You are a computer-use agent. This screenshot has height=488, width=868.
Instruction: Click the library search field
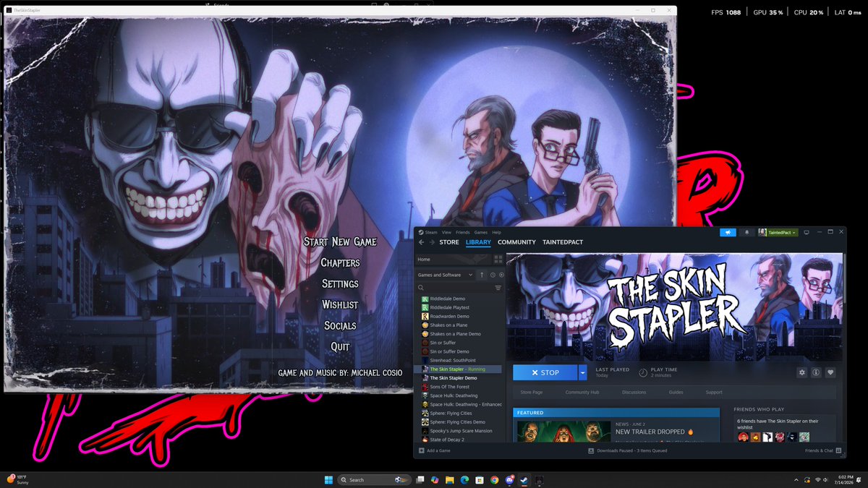[x=453, y=288]
